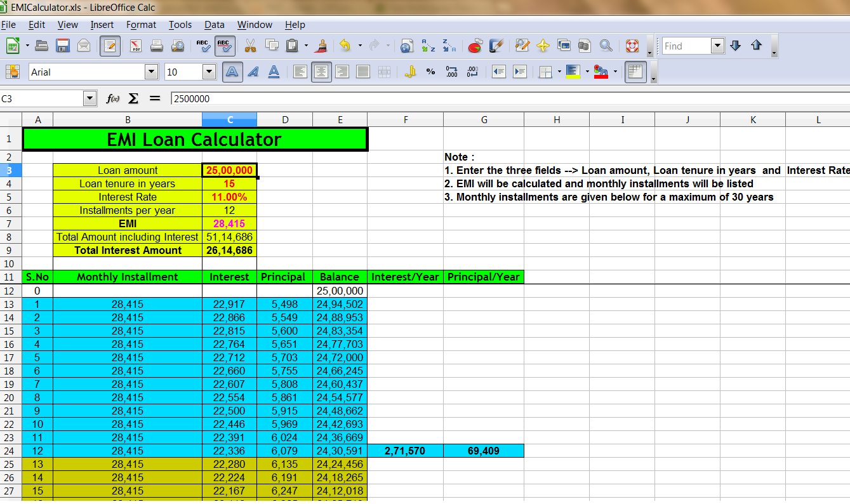The image size is (850, 504).
Task: Delete decimal place icon
Action: click(473, 72)
